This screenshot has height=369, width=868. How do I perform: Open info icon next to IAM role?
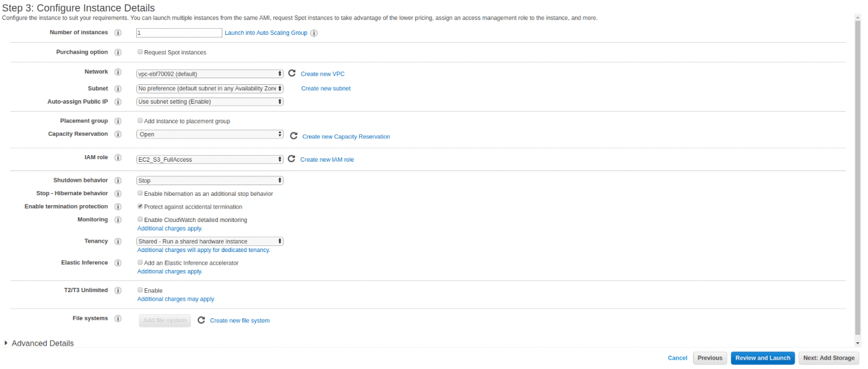point(118,158)
